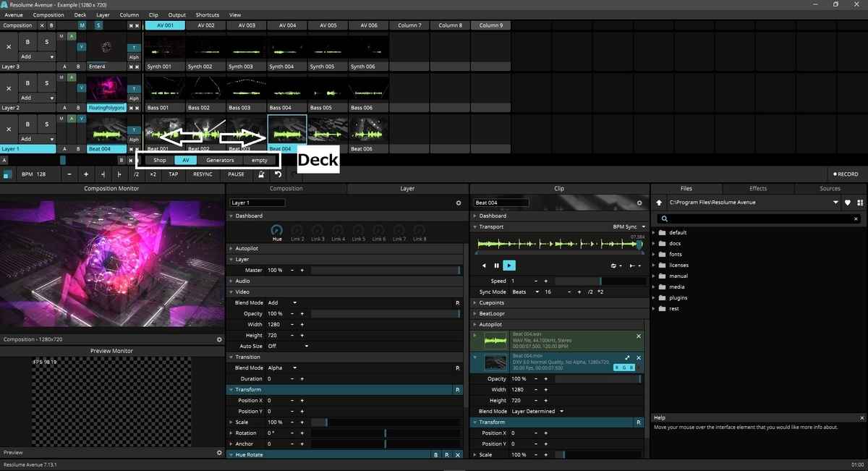The height and width of the screenshot is (471, 868).
Task: Click the Resolume tempo indicator square icon
Action: pyautogui.click(x=7, y=174)
